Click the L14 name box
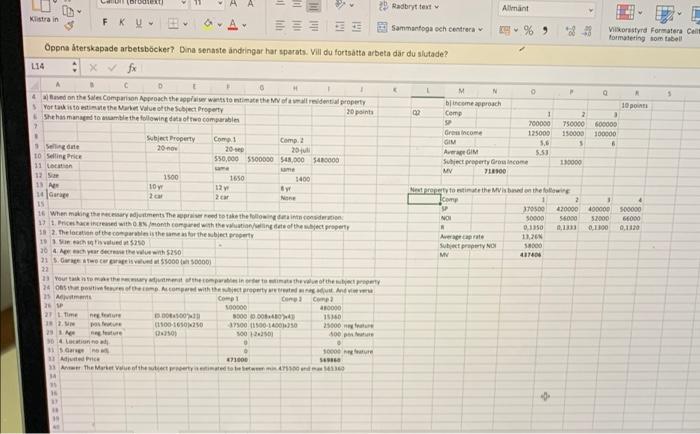The height and width of the screenshot is (434, 700). (x=48, y=67)
